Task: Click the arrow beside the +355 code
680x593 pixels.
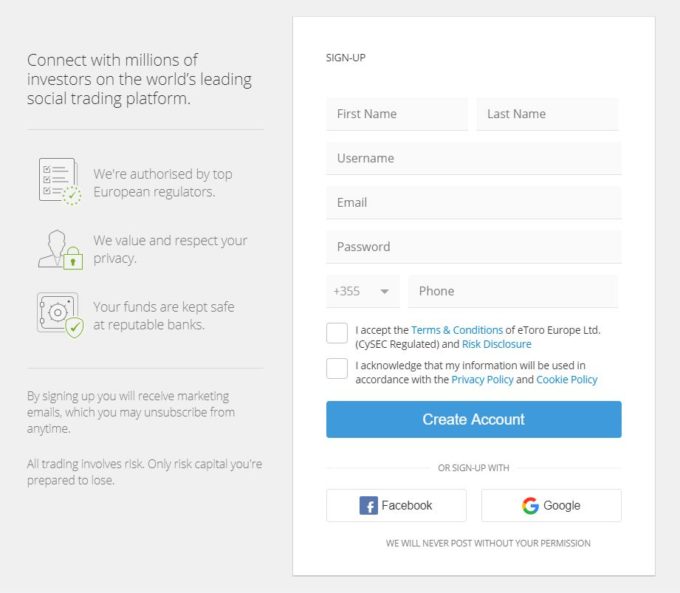Action: point(384,292)
